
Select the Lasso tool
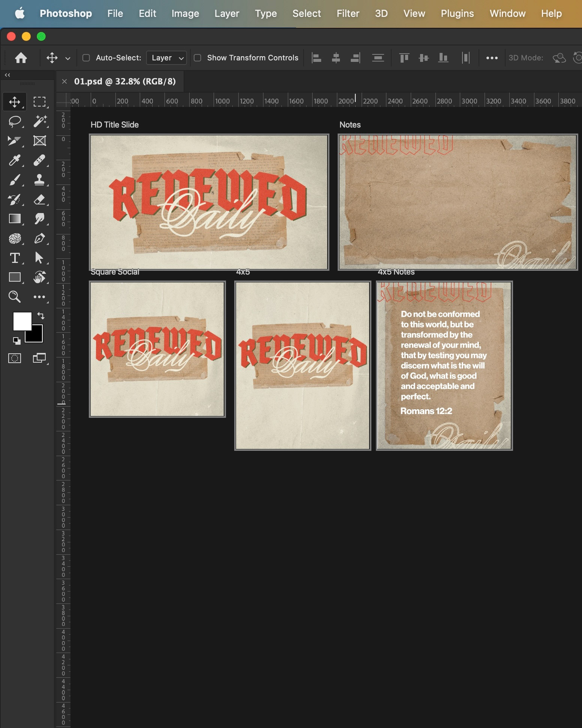click(15, 121)
